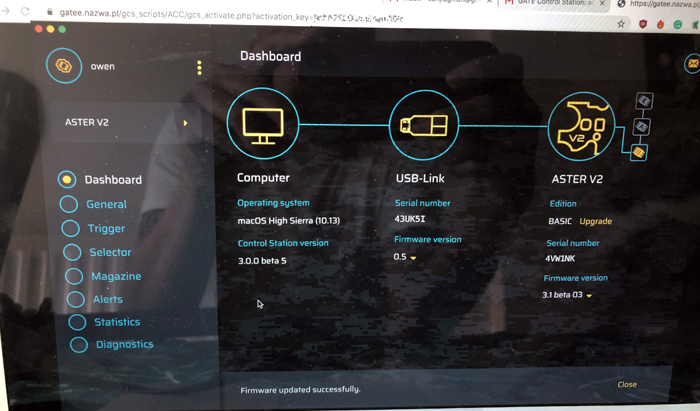Open the Magazine menu label
700x411 pixels.
coord(116,276)
